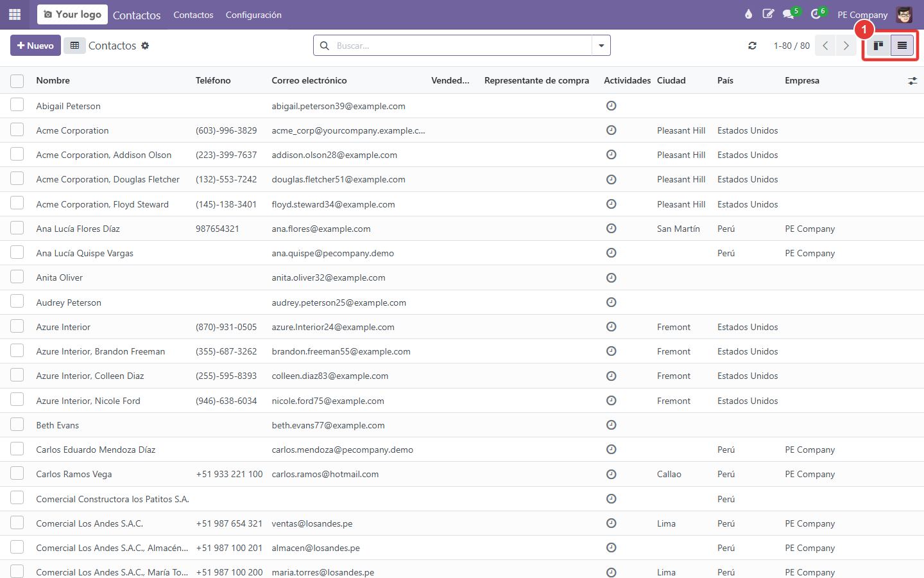The image size is (924, 578).
Task: Open the Contactos gear actions menu
Action: click(x=145, y=46)
